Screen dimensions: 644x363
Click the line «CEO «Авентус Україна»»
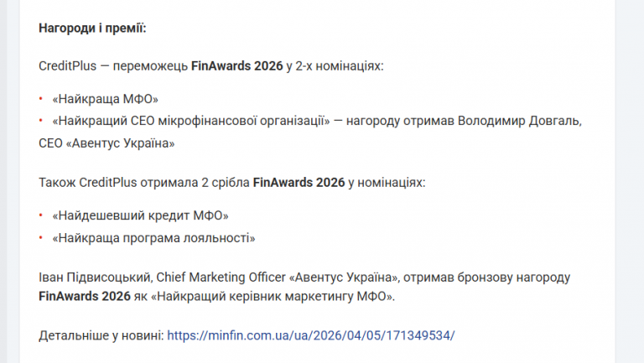click(x=106, y=143)
